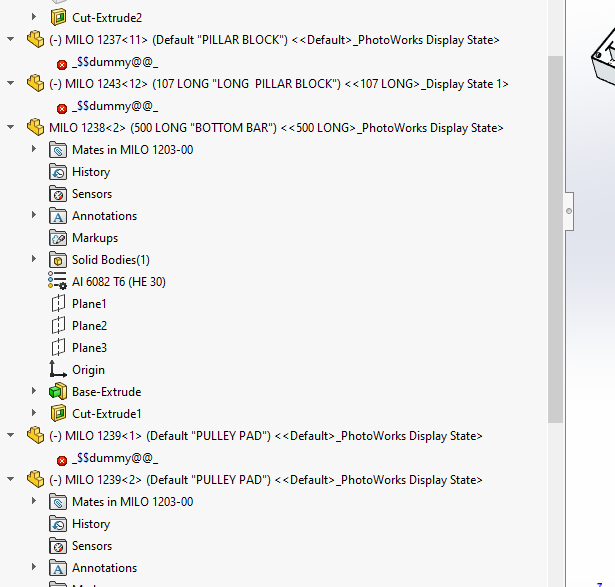
Task: Click the MILO 1243<12> long pillar block component icon
Action: click(35, 84)
